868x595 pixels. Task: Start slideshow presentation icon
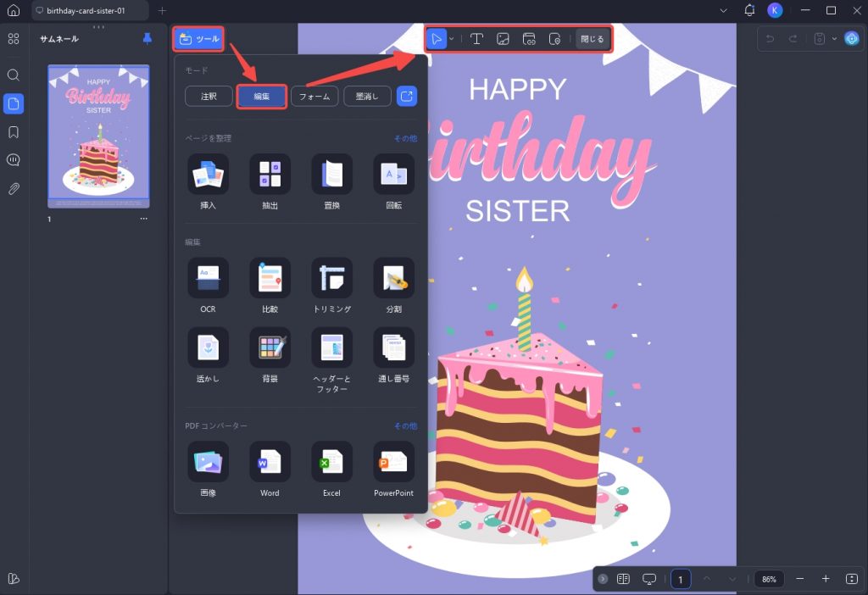649,579
